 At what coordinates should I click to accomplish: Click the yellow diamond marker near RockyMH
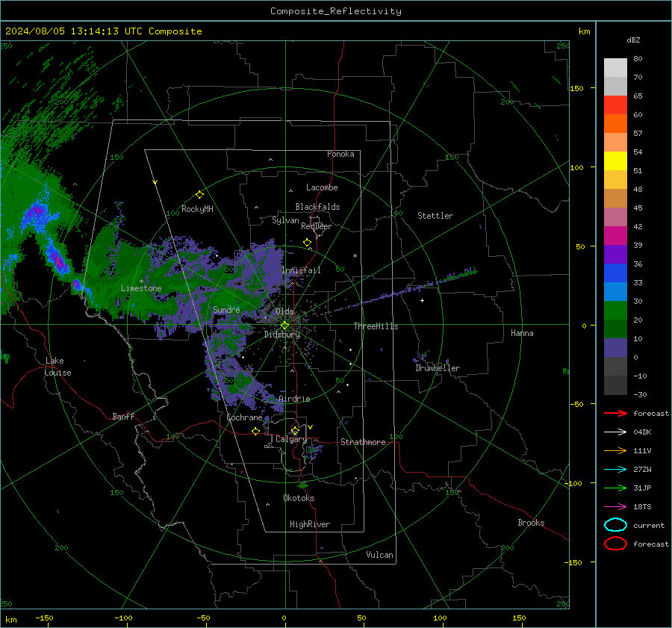(x=199, y=195)
